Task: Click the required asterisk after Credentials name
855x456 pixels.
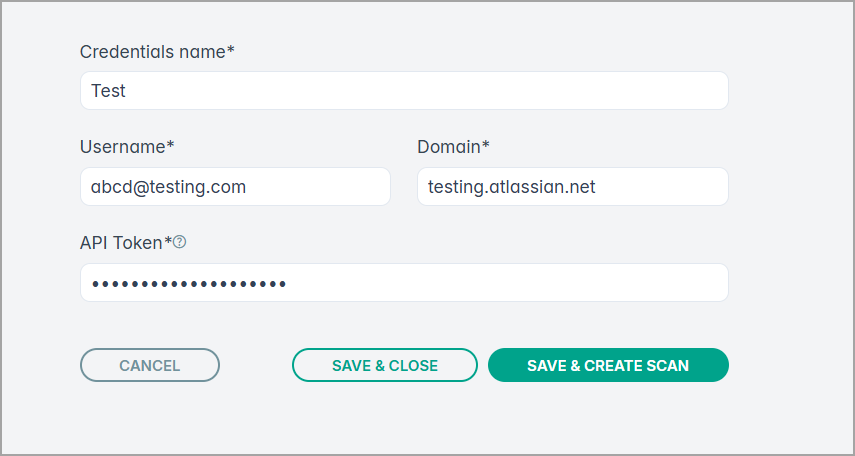Action: 231,49
